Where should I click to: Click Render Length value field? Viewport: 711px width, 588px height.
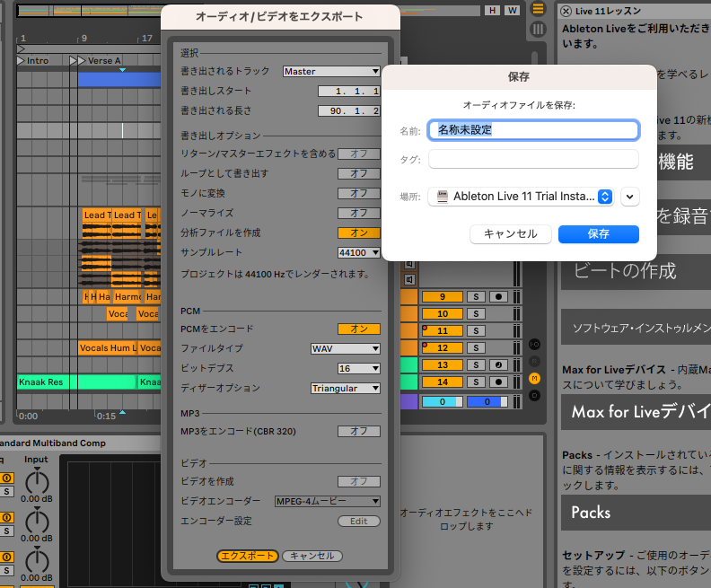pos(349,111)
